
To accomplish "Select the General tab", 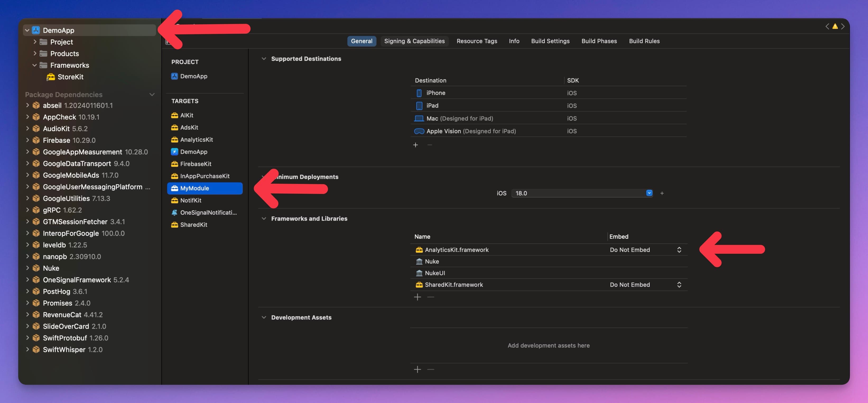I will [x=361, y=41].
